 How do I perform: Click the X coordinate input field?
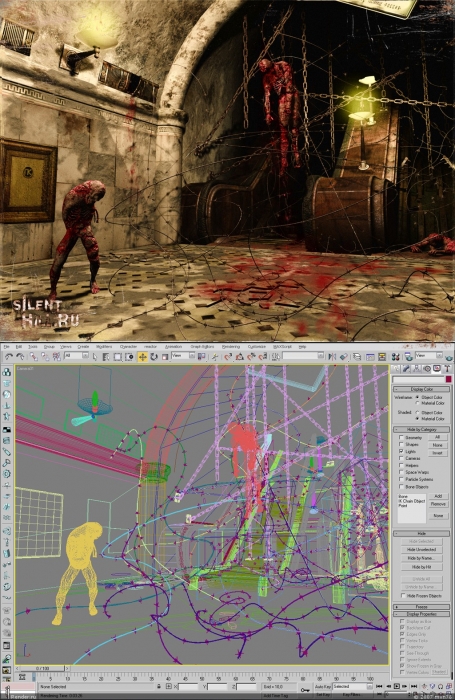(x=188, y=686)
